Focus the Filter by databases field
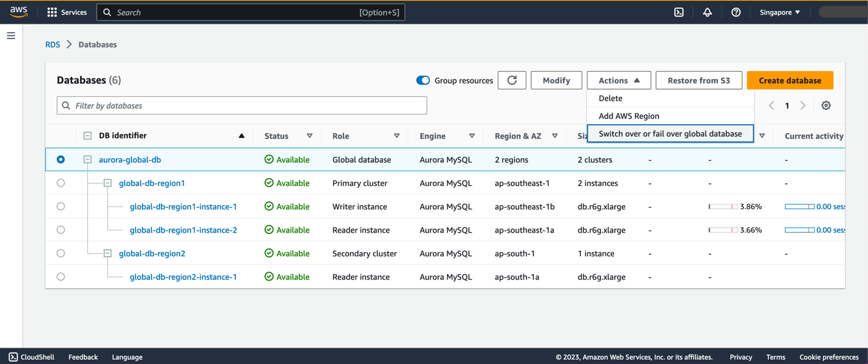Screen dimensions: 868x364 [242, 106]
